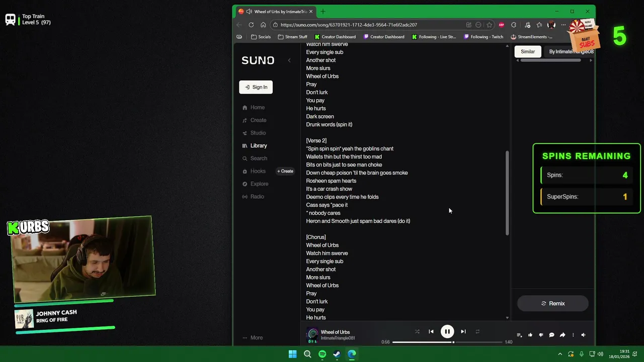Seek on the song progress bar
Viewport: 644px width, 362px height.
click(x=448, y=342)
